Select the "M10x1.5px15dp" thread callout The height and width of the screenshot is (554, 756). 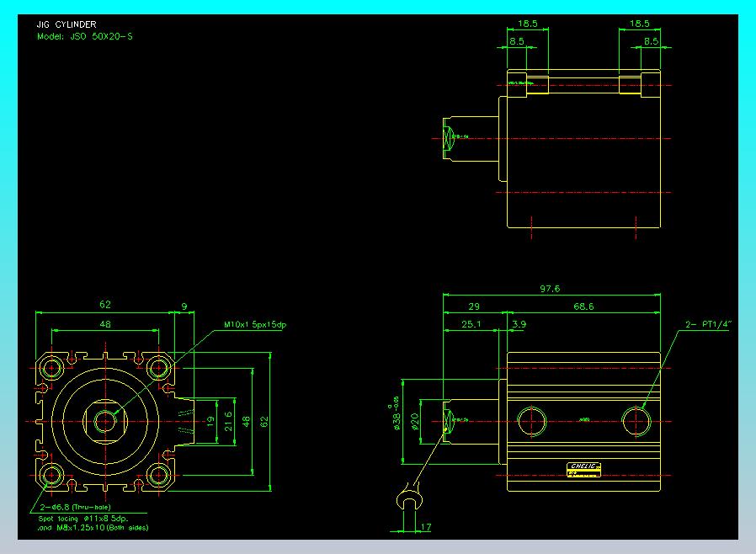[x=255, y=324]
